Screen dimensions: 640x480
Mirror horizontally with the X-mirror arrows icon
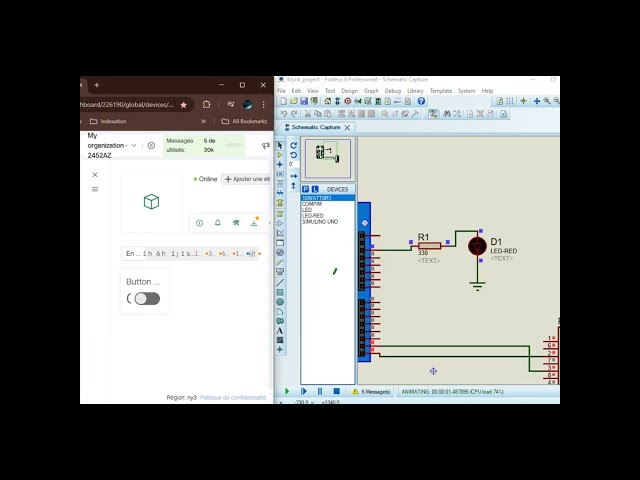point(293,176)
